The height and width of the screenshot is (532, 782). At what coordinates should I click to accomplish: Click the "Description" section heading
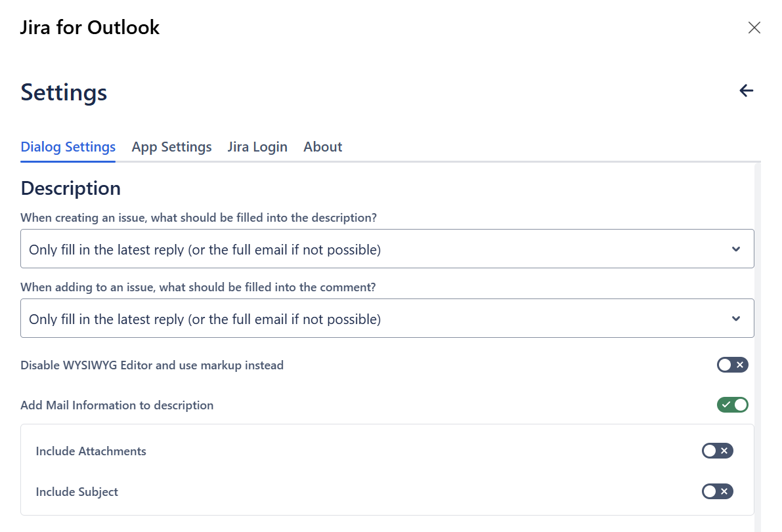coord(71,188)
